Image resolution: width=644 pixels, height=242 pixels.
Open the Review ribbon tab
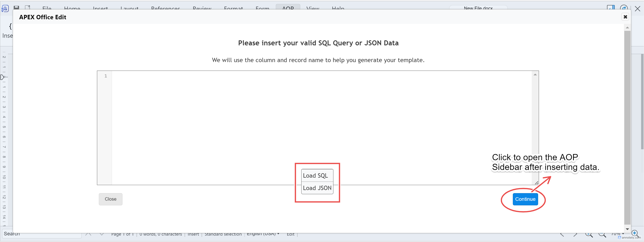tap(202, 8)
